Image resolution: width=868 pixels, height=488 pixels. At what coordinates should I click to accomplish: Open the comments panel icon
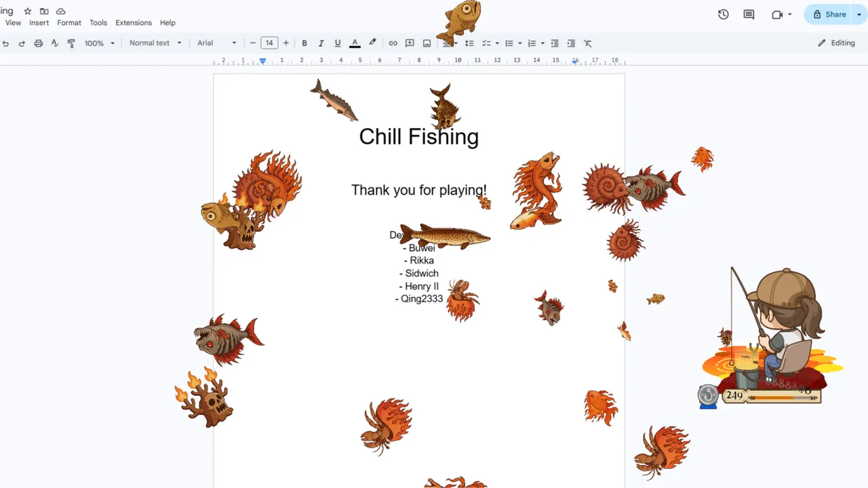click(x=749, y=14)
